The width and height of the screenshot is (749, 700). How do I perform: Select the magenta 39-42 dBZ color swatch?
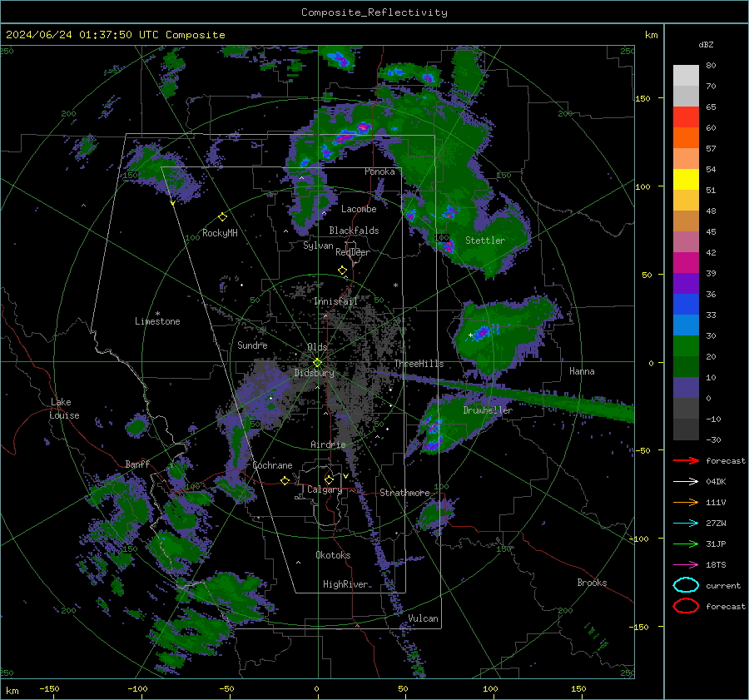686,263
